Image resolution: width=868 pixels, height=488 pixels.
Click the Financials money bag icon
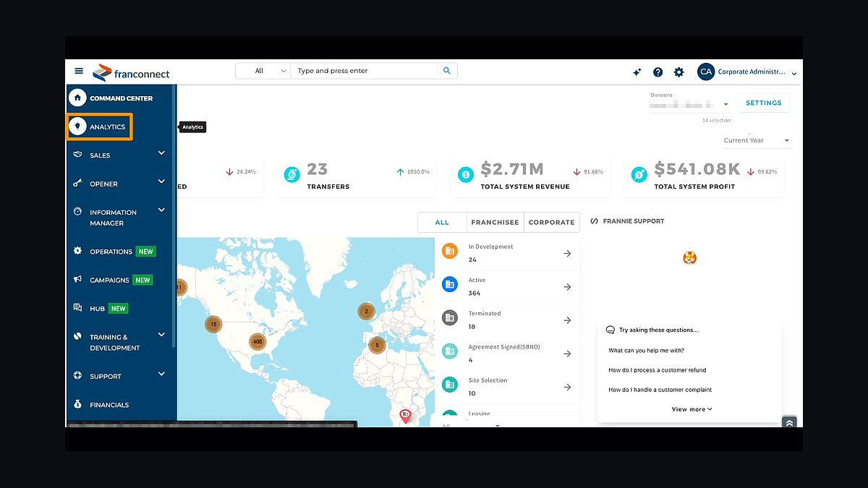[x=77, y=404]
